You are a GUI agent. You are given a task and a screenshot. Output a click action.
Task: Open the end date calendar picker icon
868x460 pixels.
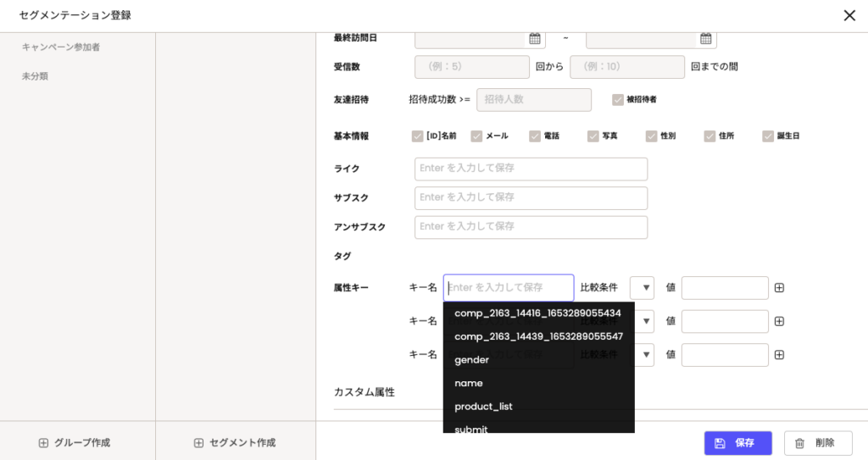point(705,38)
